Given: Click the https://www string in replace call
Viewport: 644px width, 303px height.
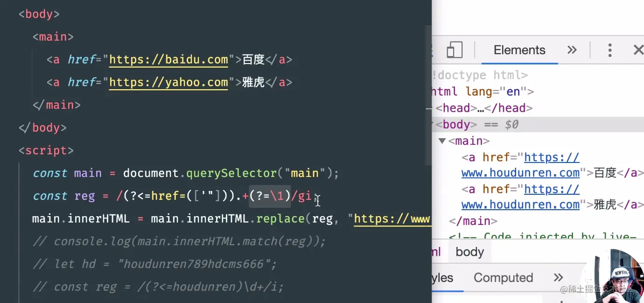Looking at the screenshot, I should pyautogui.click(x=392, y=219).
